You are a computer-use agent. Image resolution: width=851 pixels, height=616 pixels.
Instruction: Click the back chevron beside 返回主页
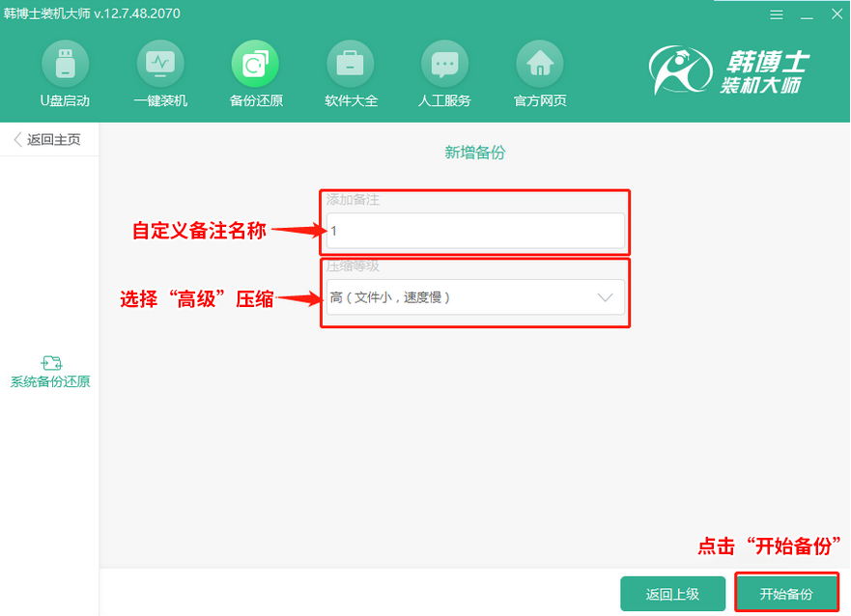pyautogui.click(x=14, y=138)
